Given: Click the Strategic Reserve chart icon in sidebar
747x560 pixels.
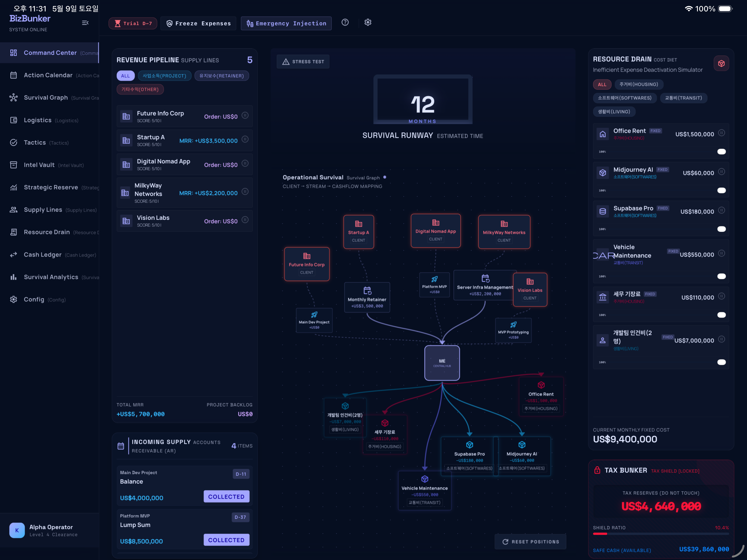Looking at the screenshot, I should click(x=14, y=187).
